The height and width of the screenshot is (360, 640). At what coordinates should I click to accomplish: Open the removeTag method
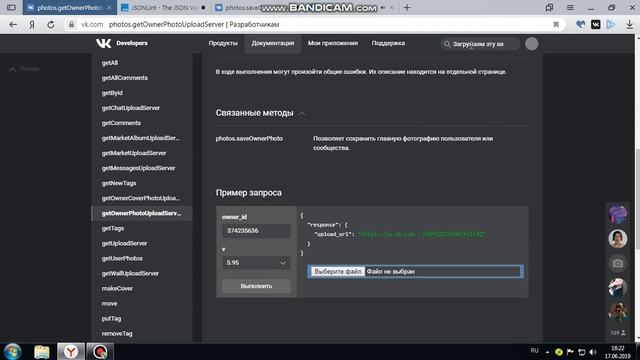[x=117, y=334]
